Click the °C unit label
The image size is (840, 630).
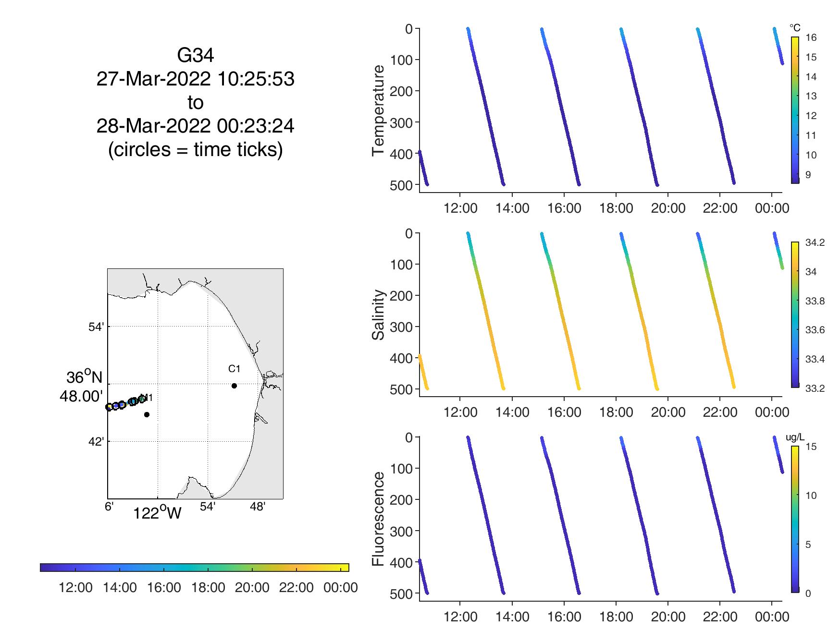point(795,28)
